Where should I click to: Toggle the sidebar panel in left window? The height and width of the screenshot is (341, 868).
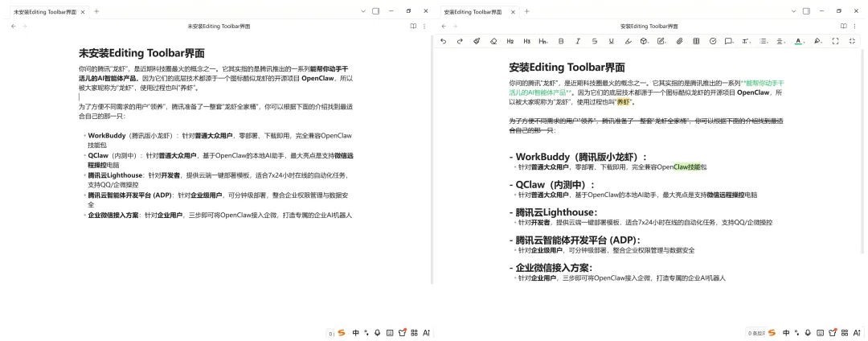tap(376, 11)
